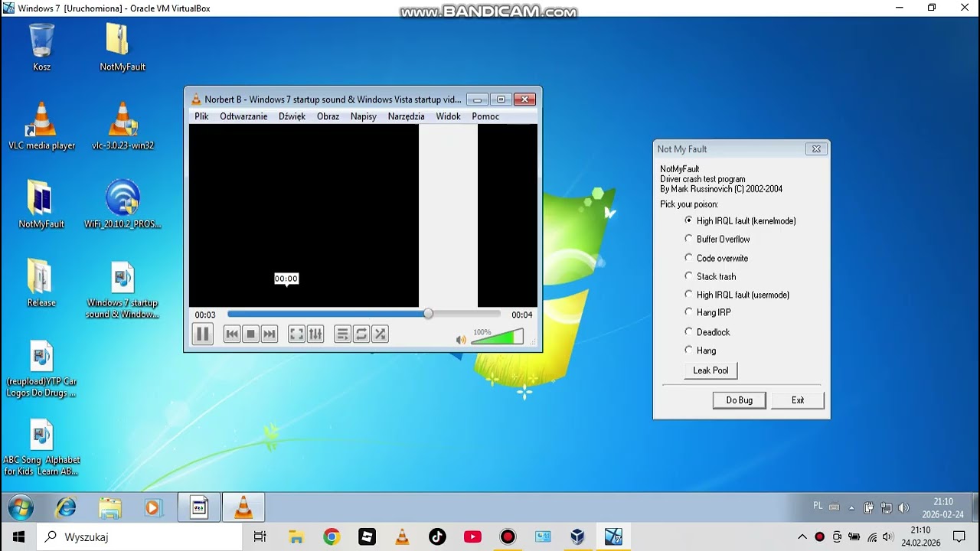Image resolution: width=980 pixels, height=551 pixels.
Task: Select Code overwrite option
Action: [716, 258]
